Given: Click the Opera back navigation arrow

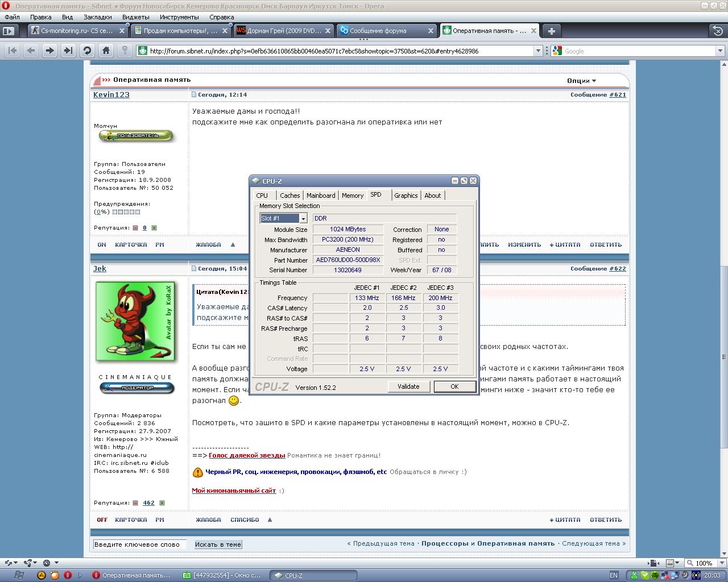Looking at the screenshot, I should [x=31, y=51].
